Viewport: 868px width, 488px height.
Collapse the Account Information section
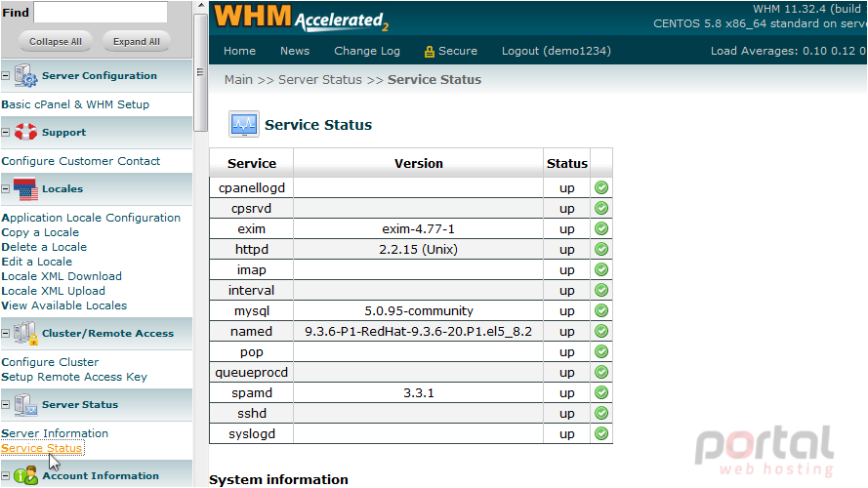pyautogui.click(x=6, y=476)
